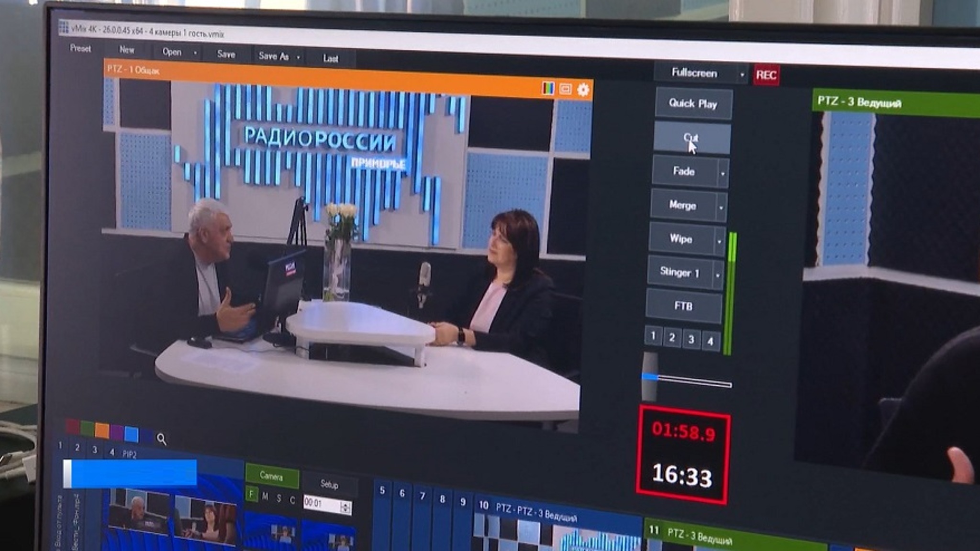Toggle the green F button under Camera

(252, 495)
